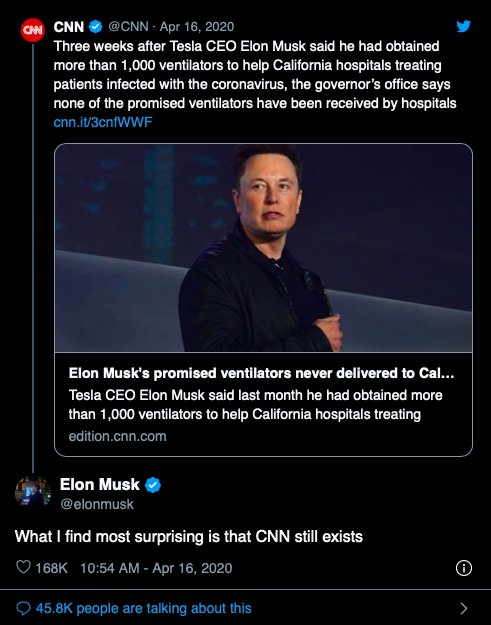Like the tweet with heart icon

[x=23, y=567]
